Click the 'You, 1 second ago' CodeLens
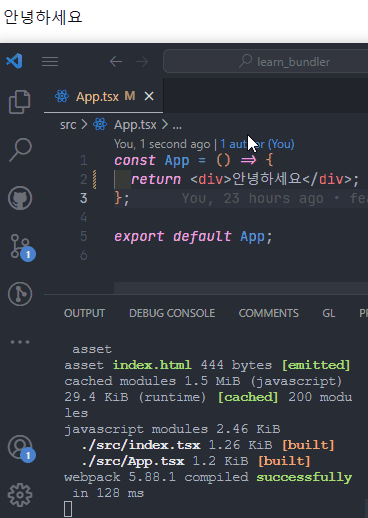 (162, 144)
